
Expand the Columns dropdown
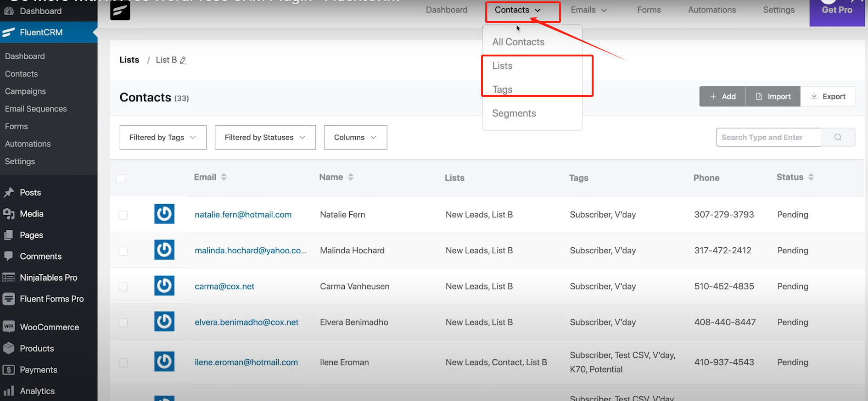point(355,137)
